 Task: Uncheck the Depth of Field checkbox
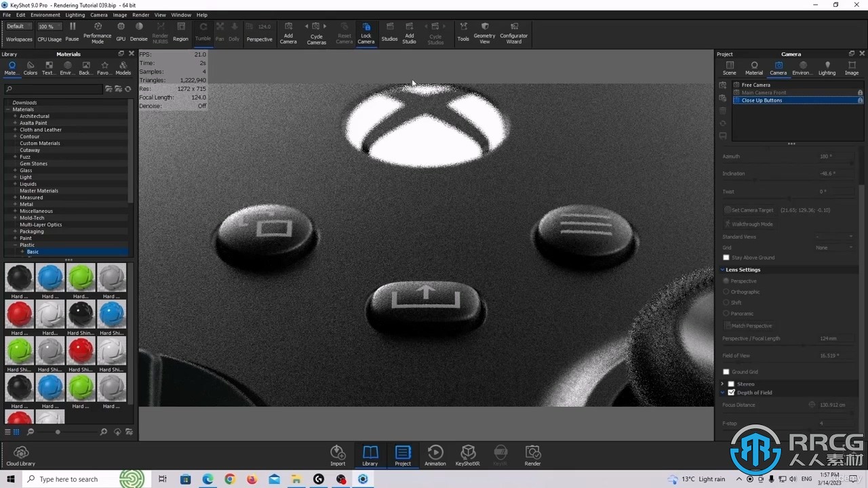click(731, 392)
